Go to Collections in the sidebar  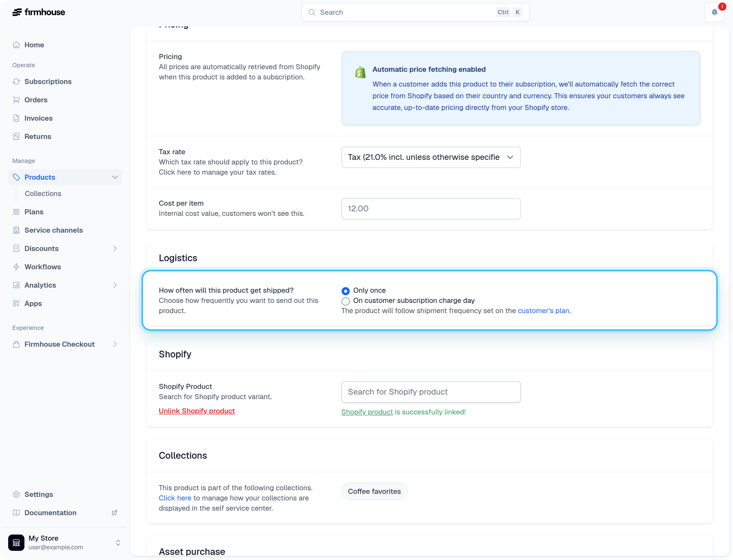43,193
